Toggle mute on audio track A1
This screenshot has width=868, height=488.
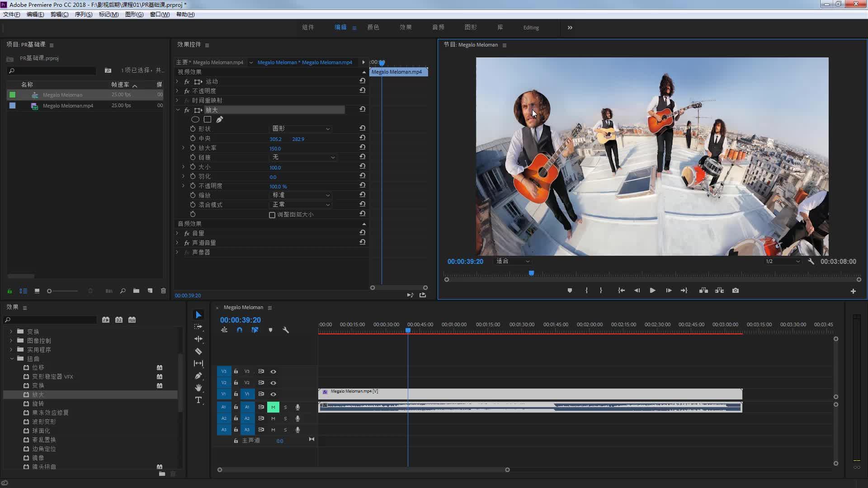(273, 407)
